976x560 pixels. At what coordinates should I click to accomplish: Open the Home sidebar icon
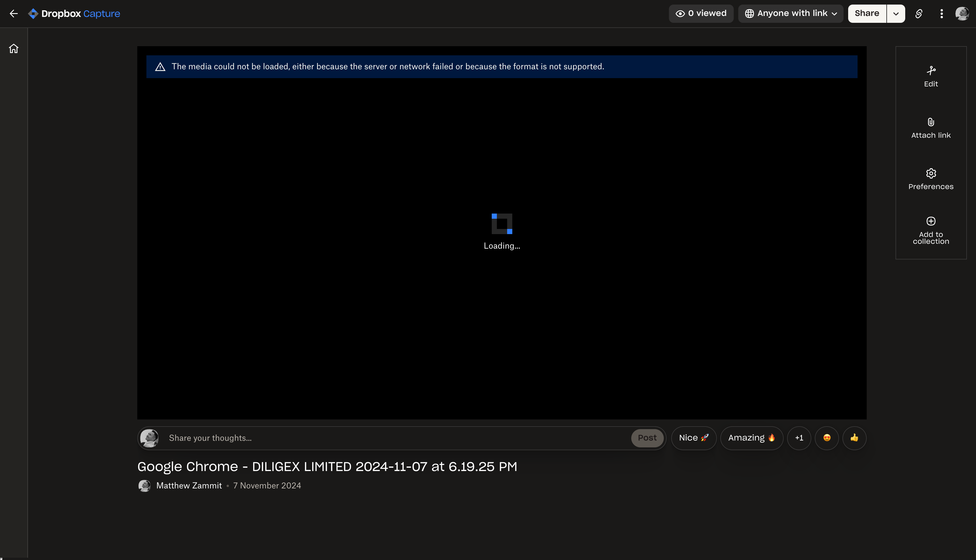coord(14,49)
